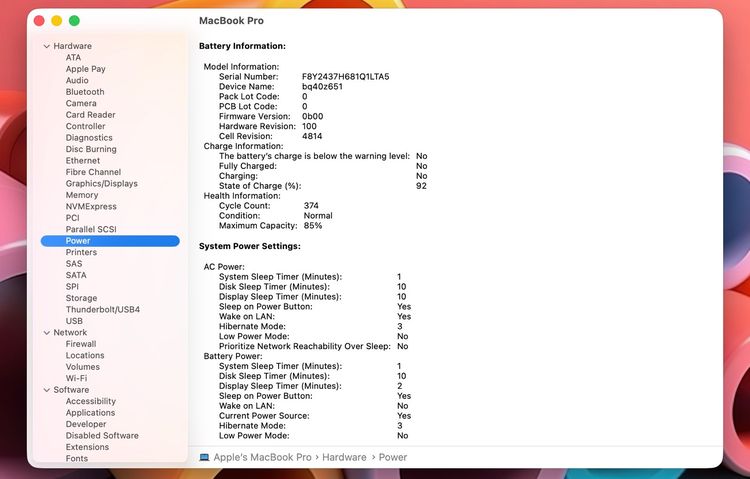Collapse the Network section chevron

click(x=46, y=333)
